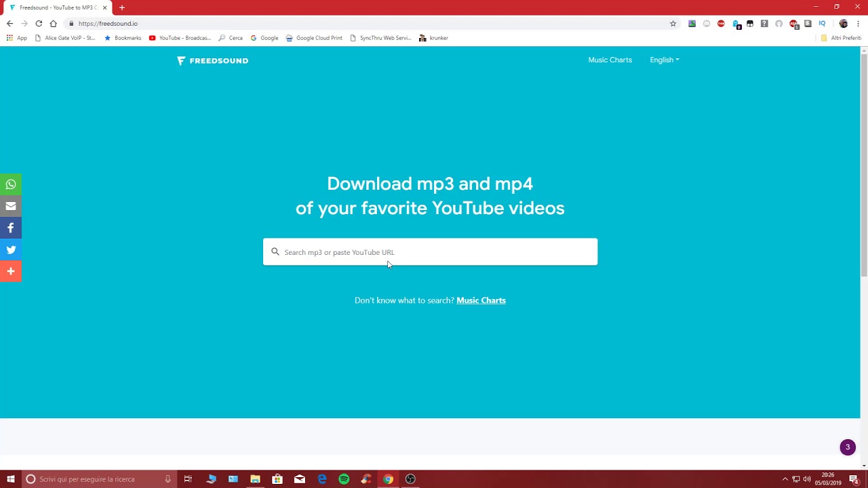Viewport: 868px width, 488px height.
Task: Click the browser forward arrow
Action: [x=24, y=24]
